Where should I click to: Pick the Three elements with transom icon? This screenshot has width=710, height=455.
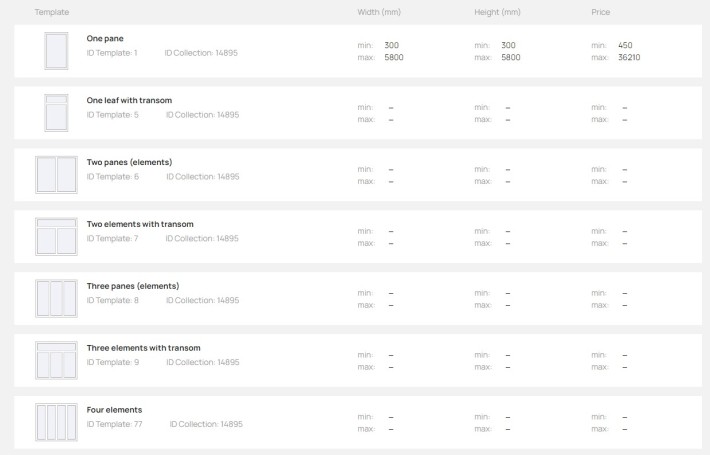[56, 360]
